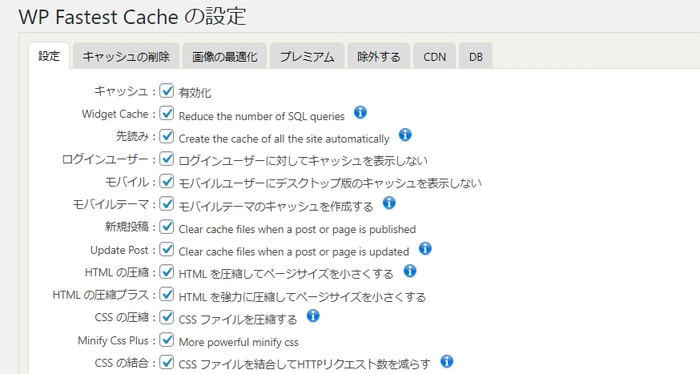
Task: Toggle ログインユーザー checkbox
Action: point(167,158)
